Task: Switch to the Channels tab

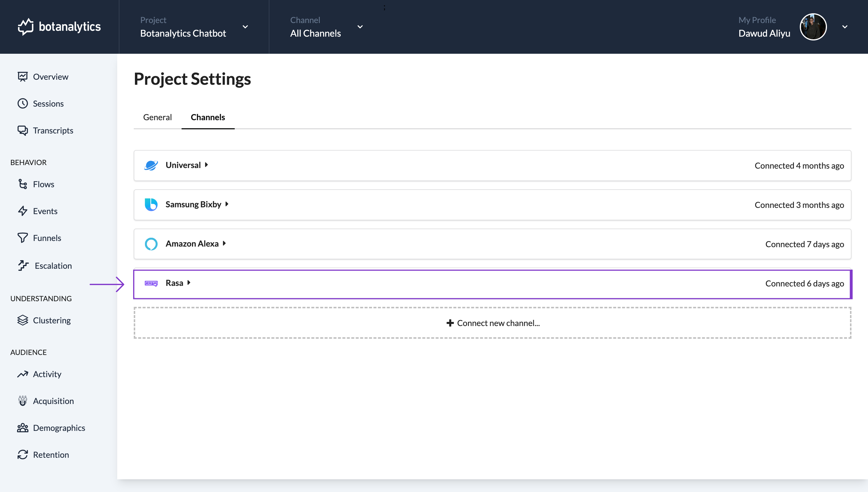Action: coord(208,117)
